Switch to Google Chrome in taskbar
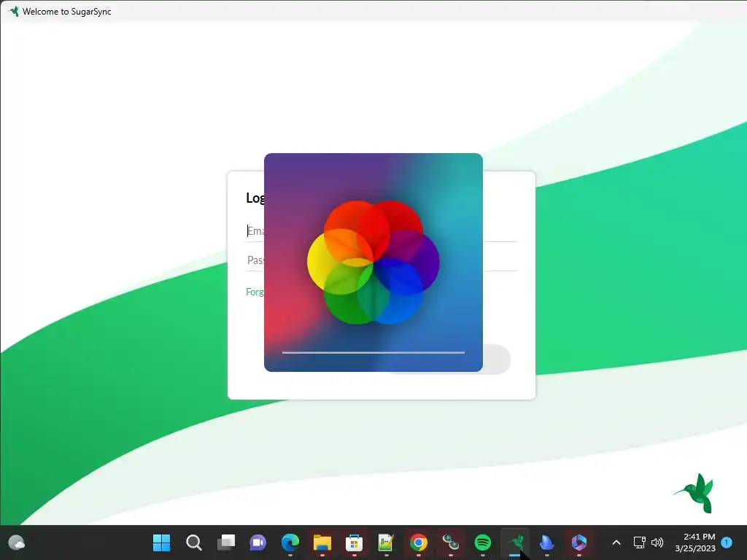 pos(418,542)
